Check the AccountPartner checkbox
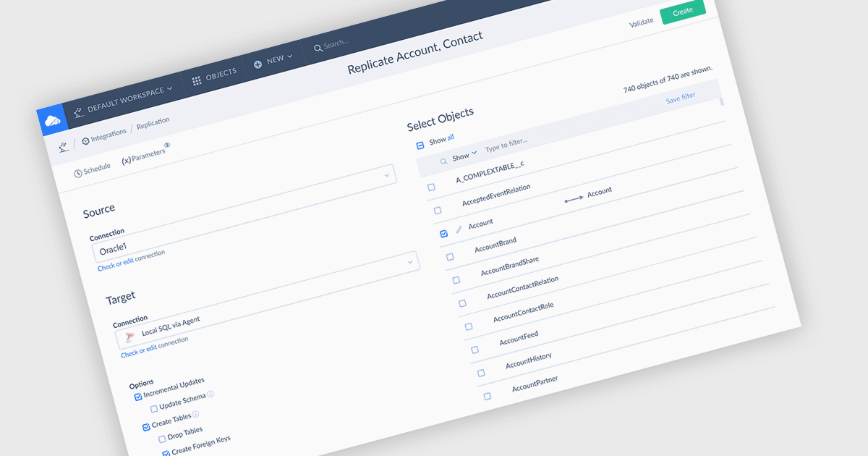 pyautogui.click(x=488, y=396)
